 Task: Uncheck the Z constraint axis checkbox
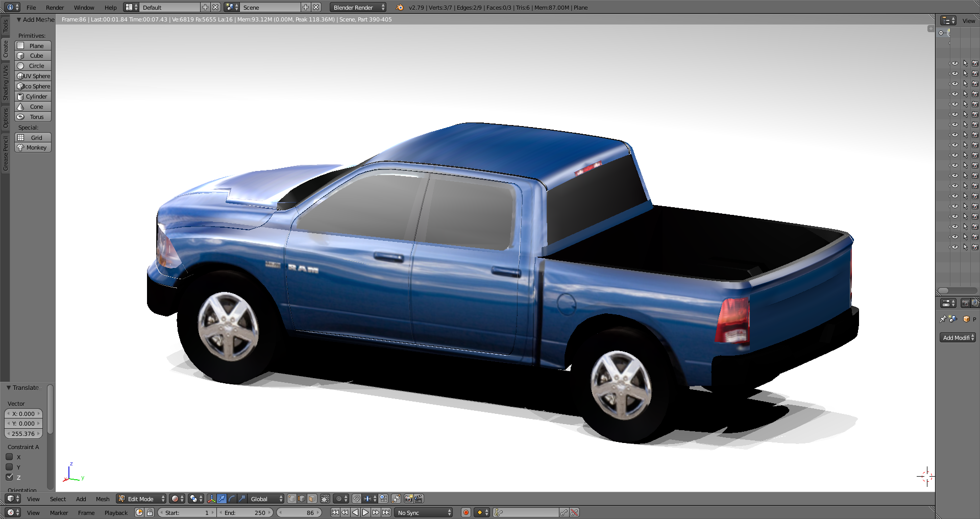click(9, 477)
